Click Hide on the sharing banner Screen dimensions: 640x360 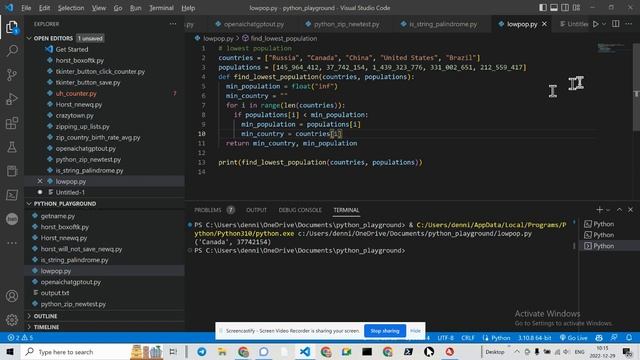click(416, 331)
